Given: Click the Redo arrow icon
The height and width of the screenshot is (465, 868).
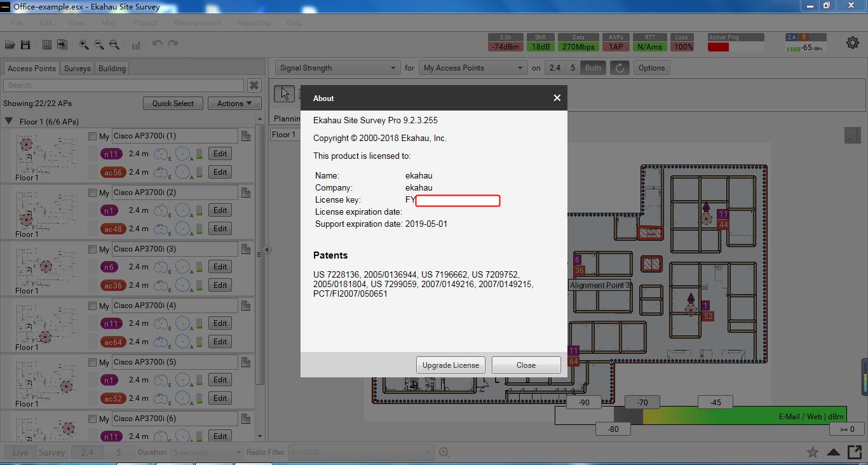Looking at the screenshot, I should point(173,44).
